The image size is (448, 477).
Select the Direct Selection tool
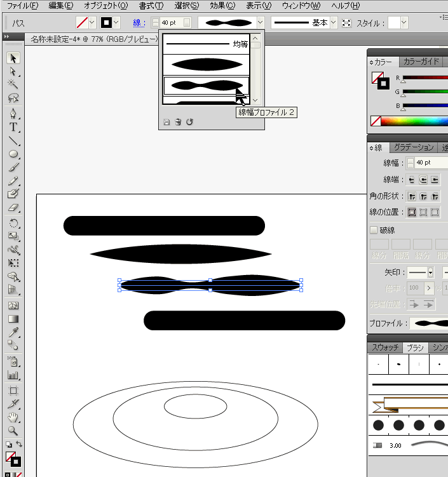click(13, 71)
